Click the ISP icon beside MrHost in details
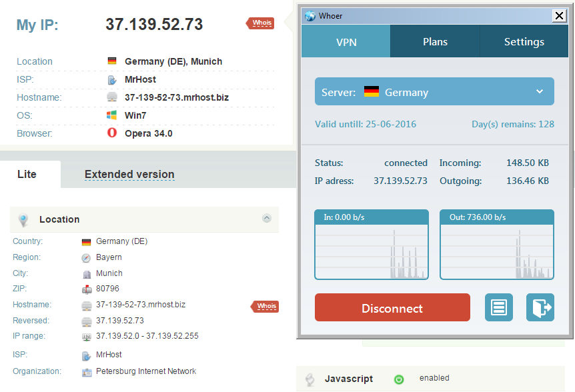The width and height of the screenshot is (575, 392). (x=87, y=356)
